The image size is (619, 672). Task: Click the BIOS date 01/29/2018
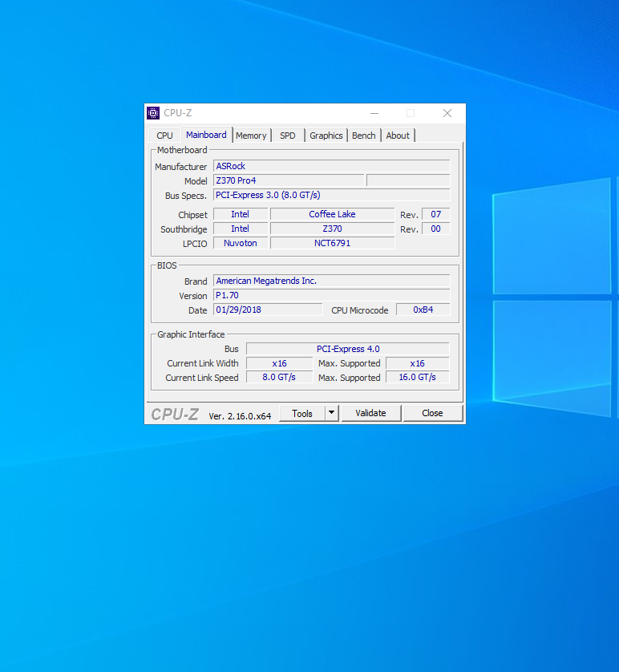click(x=268, y=310)
